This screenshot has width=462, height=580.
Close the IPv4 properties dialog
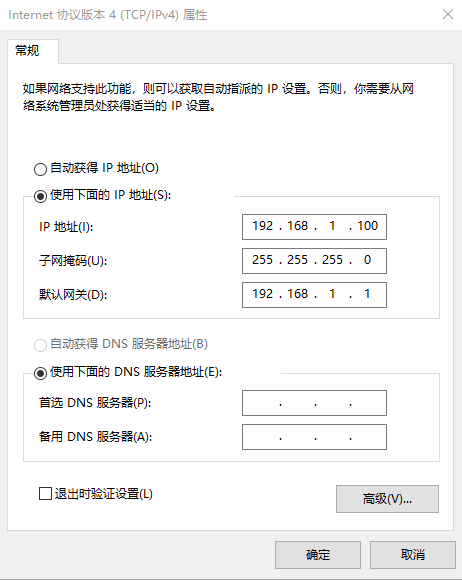pyautogui.click(x=448, y=14)
